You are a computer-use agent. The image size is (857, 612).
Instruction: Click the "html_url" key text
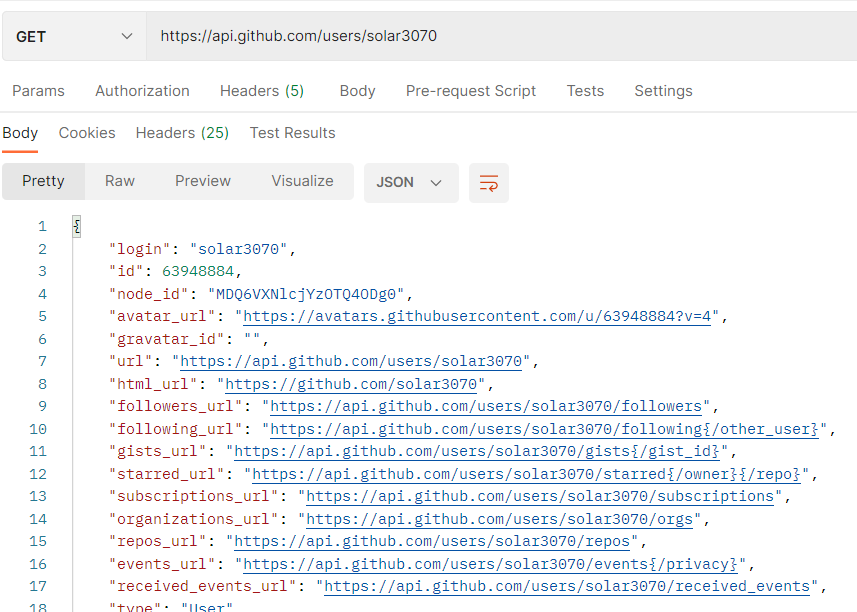(153, 384)
